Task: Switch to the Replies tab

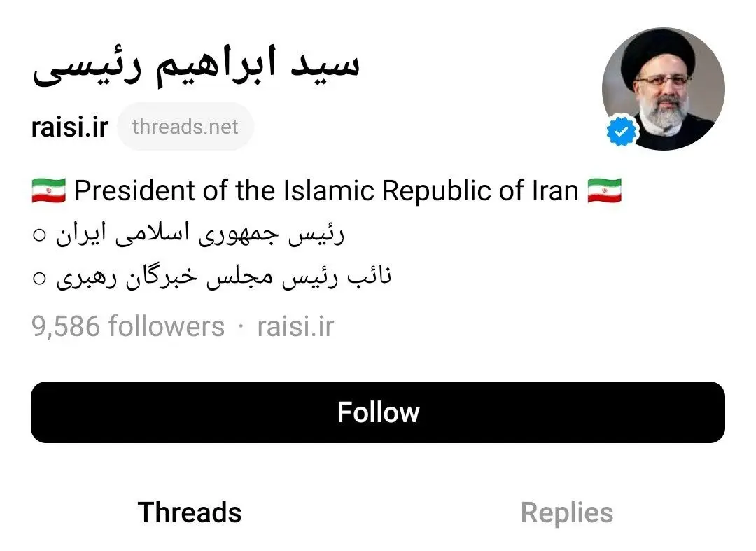Action: [567, 512]
